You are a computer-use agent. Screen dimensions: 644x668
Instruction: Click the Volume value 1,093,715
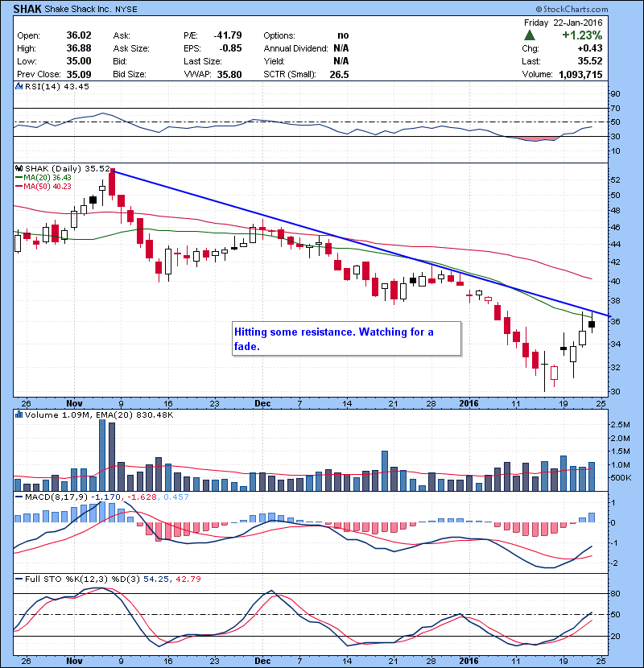[x=580, y=75]
